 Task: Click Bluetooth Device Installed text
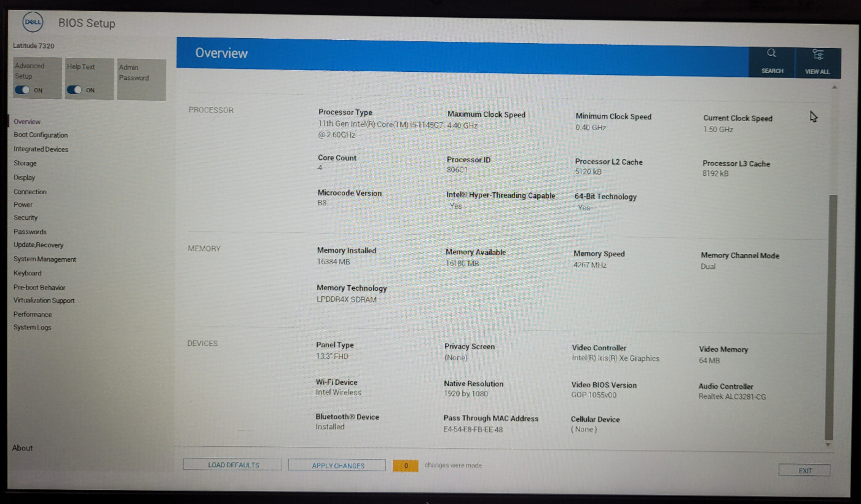coord(330,427)
